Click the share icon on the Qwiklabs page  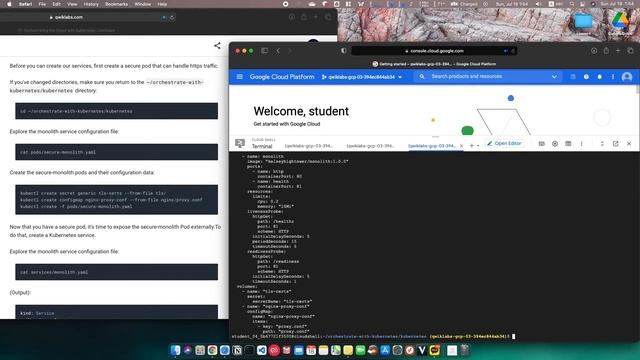(x=217, y=46)
